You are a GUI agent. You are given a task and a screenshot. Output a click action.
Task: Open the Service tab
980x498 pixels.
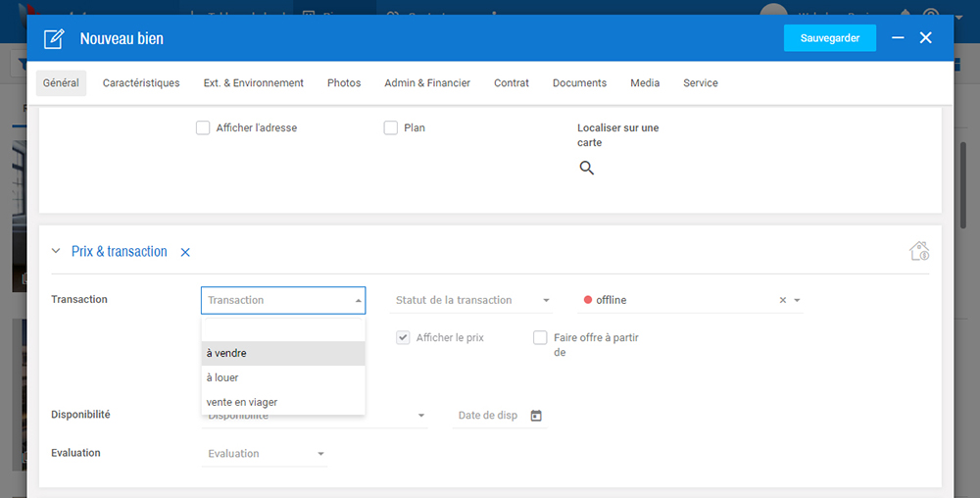tap(700, 83)
